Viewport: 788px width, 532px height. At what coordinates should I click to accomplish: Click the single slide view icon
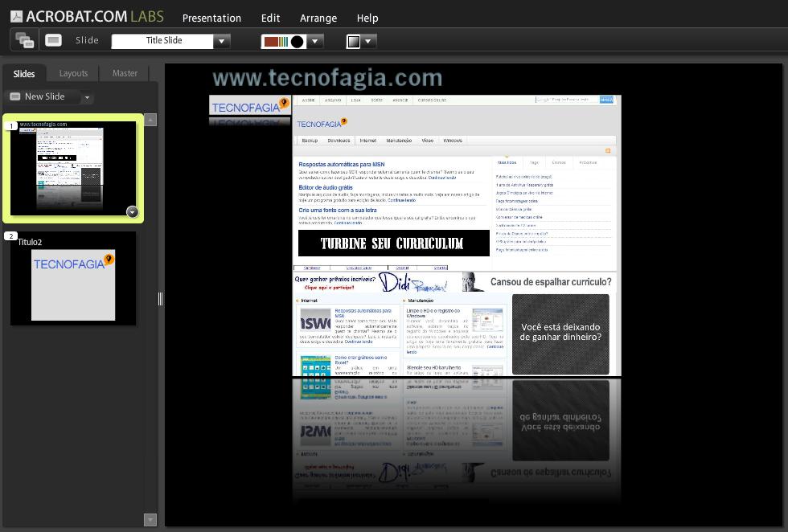click(54, 40)
